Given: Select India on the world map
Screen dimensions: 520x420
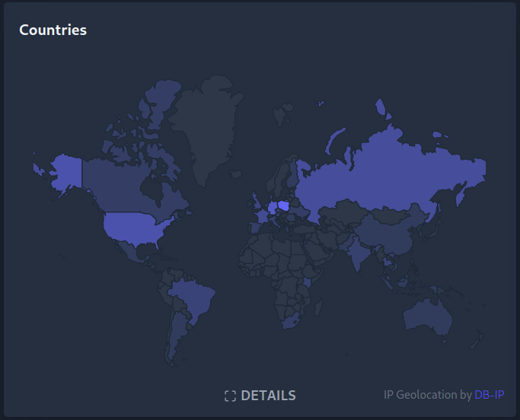Looking at the screenshot, I should pyautogui.click(x=358, y=252).
